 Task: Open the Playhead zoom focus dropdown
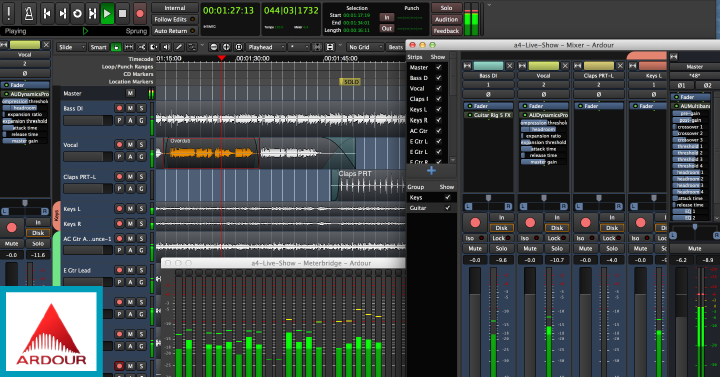(x=266, y=47)
